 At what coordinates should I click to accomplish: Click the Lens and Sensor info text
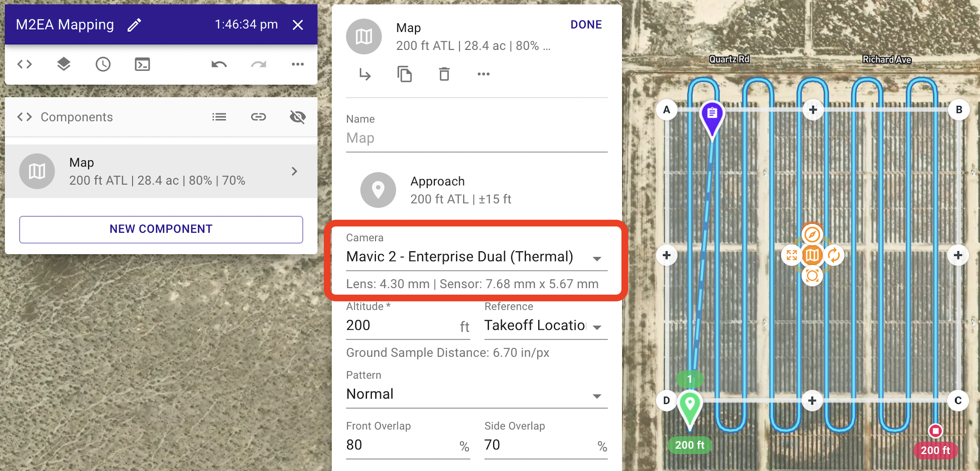click(x=472, y=284)
